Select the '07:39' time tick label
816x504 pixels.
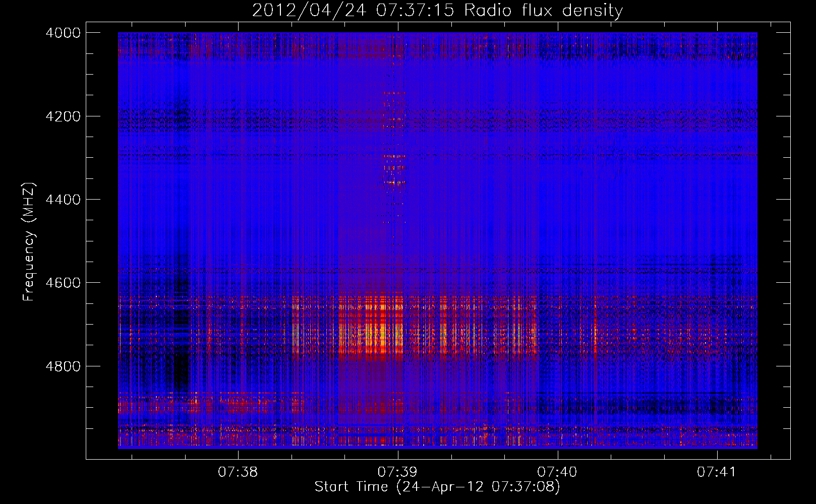click(398, 472)
